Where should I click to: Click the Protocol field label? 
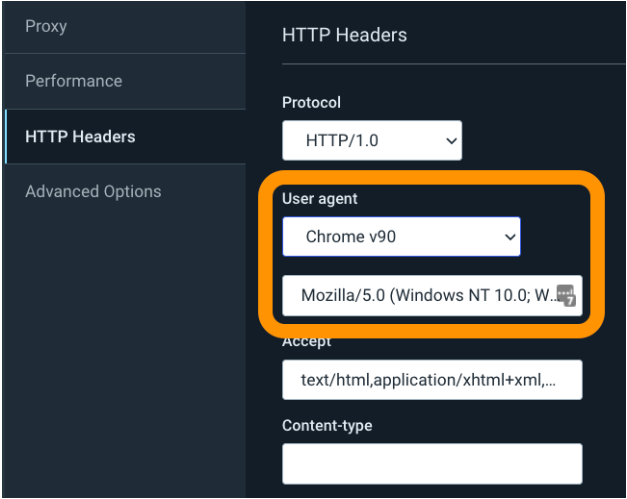(311, 103)
